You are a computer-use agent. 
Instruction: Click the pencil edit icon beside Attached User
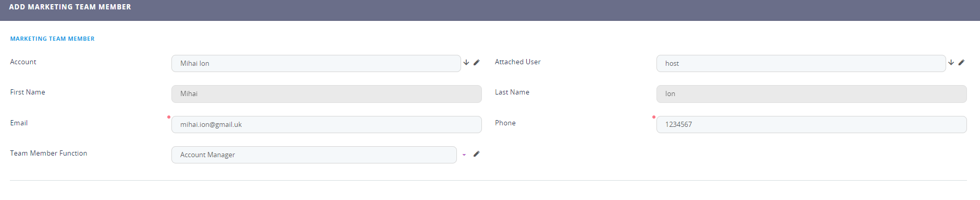pyautogui.click(x=961, y=63)
